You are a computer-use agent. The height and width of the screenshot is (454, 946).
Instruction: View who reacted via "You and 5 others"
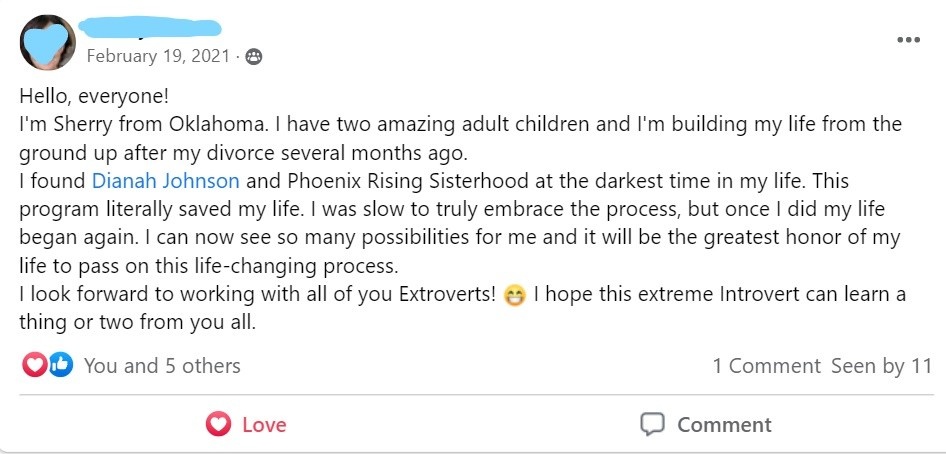click(x=162, y=366)
